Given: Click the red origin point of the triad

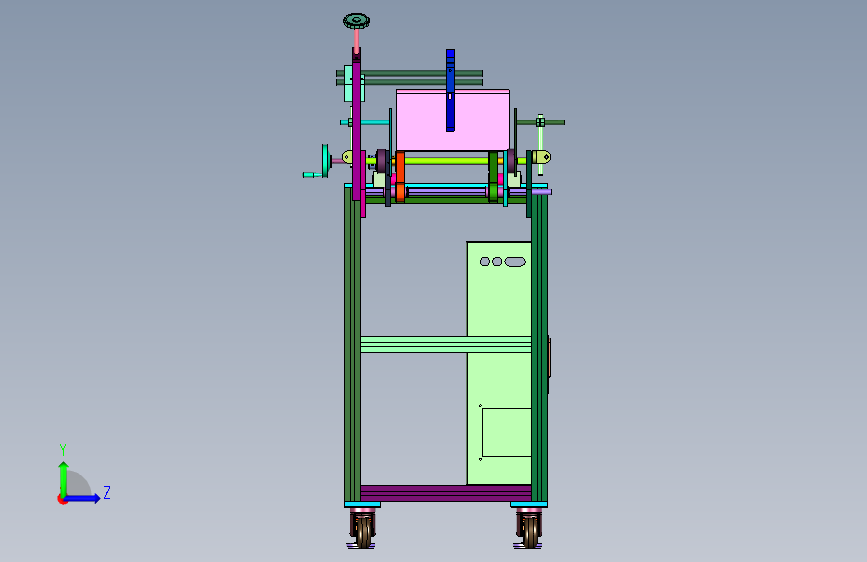Looking at the screenshot, I should (61, 500).
